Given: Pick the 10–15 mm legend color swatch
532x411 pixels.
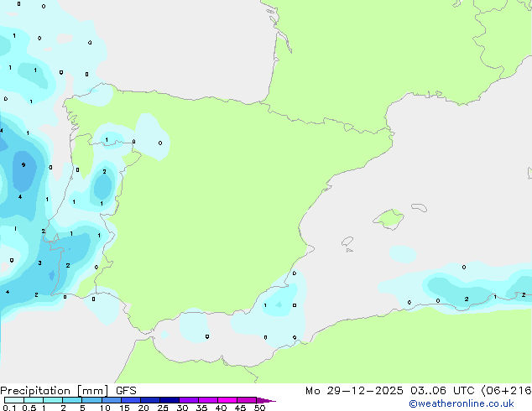Looking at the screenshot, I should (112, 400).
